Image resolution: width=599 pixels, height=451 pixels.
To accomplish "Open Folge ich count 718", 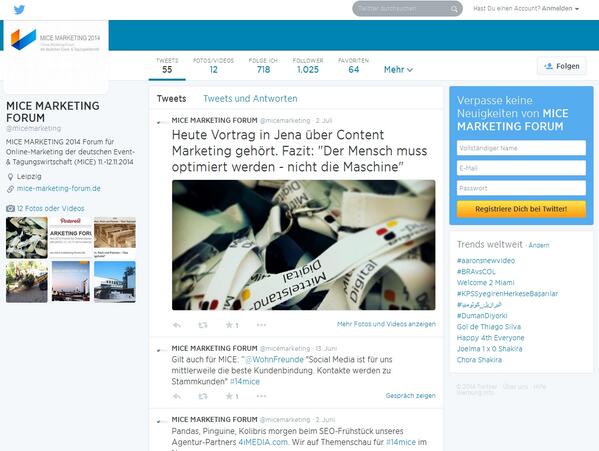I will [263, 66].
